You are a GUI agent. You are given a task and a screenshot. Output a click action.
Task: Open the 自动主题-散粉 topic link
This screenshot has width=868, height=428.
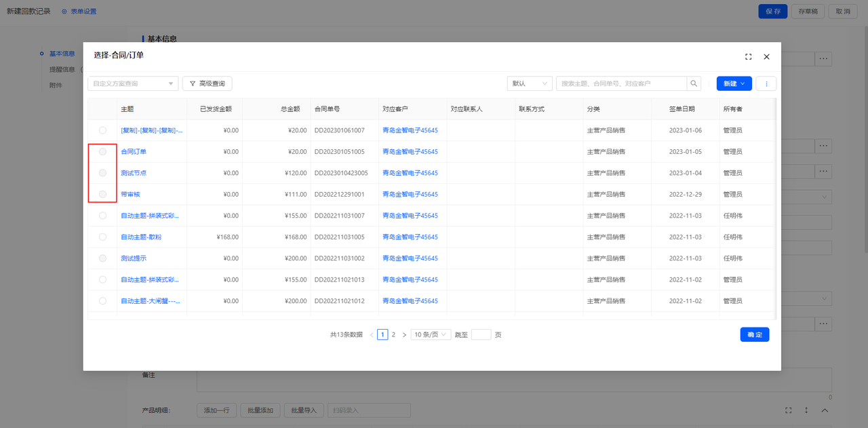(x=141, y=237)
